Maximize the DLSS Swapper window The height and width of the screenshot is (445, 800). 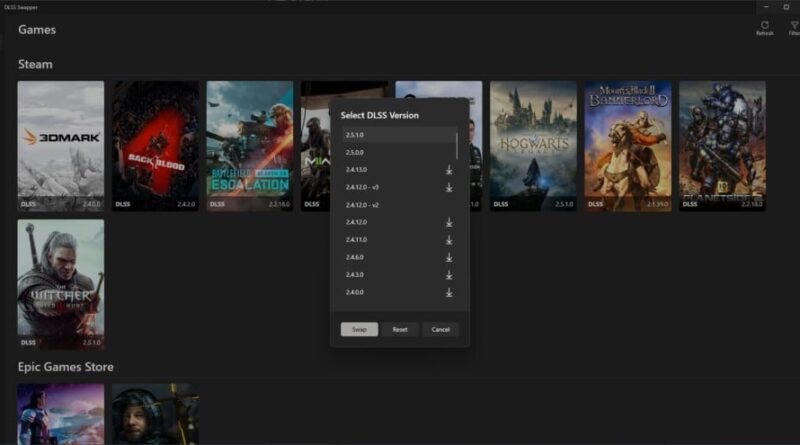pyautogui.click(x=786, y=7)
